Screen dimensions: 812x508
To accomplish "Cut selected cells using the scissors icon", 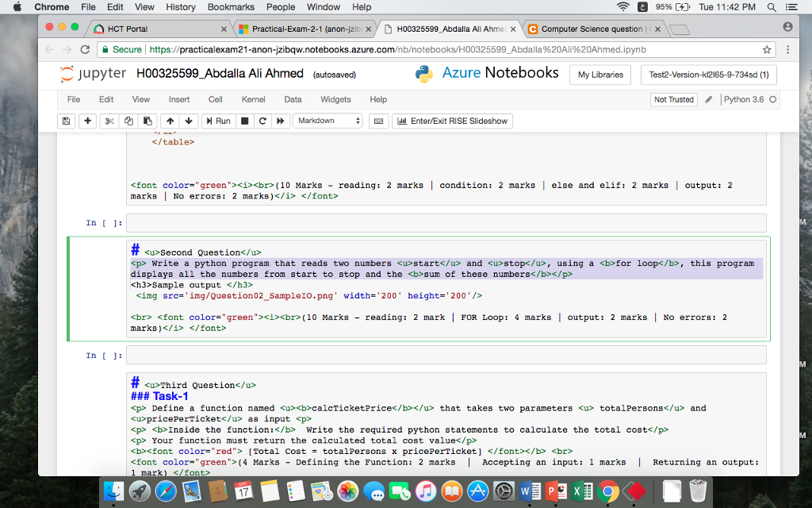I will tap(109, 121).
